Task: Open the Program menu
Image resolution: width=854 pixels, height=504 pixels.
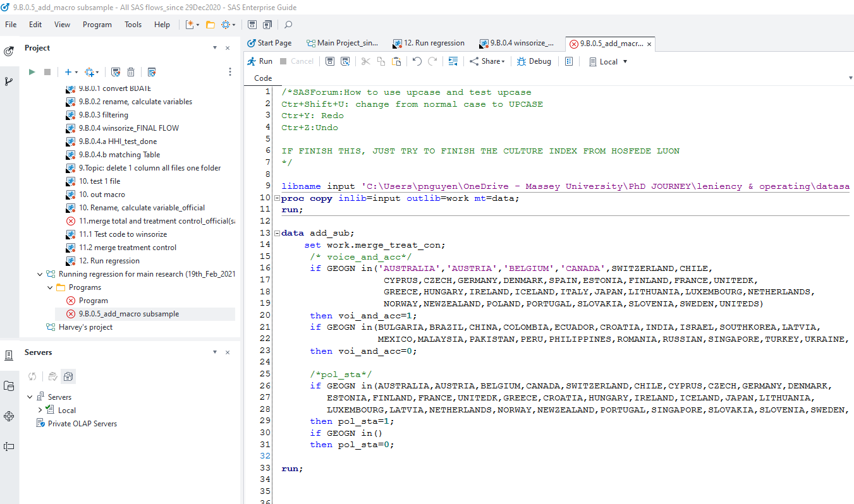Action: [97, 25]
